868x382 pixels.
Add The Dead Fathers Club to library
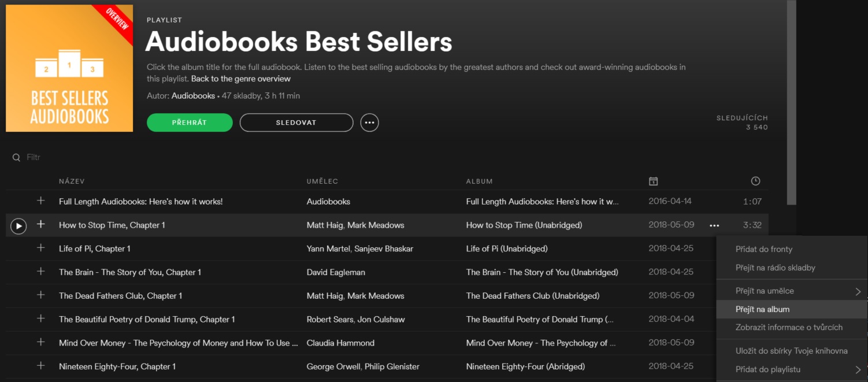click(40, 295)
